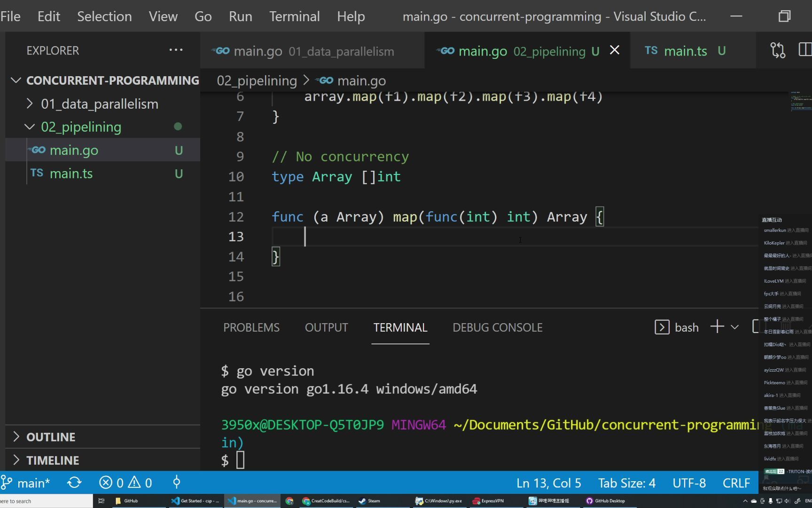The height and width of the screenshot is (508, 812).
Task: Open Chrome from the taskbar
Action: coord(289,501)
